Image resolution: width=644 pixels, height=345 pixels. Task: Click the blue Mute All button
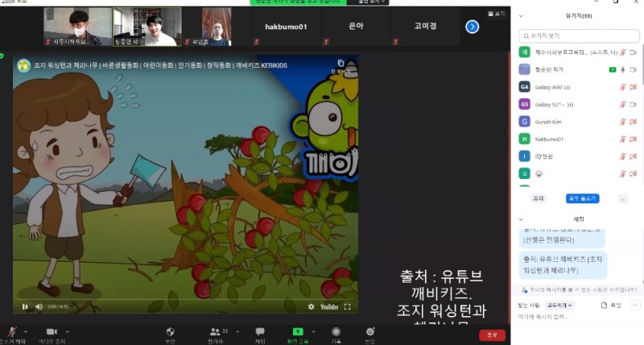(x=582, y=198)
